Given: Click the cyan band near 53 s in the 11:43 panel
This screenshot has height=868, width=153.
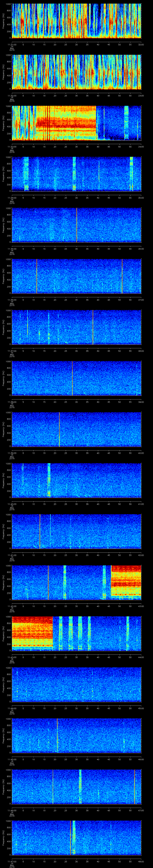Looking at the screenshot, I should point(128,633).
